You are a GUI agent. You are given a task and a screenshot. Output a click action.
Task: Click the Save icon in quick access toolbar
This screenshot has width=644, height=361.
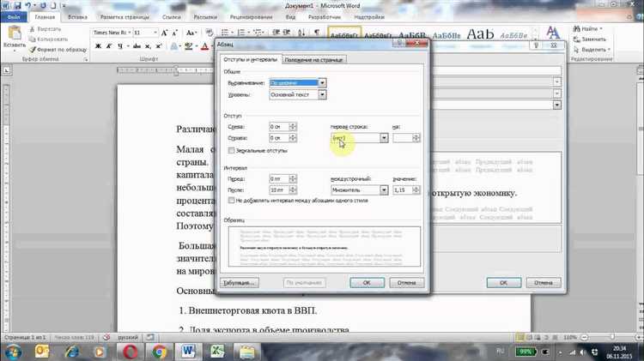[17, 6]
